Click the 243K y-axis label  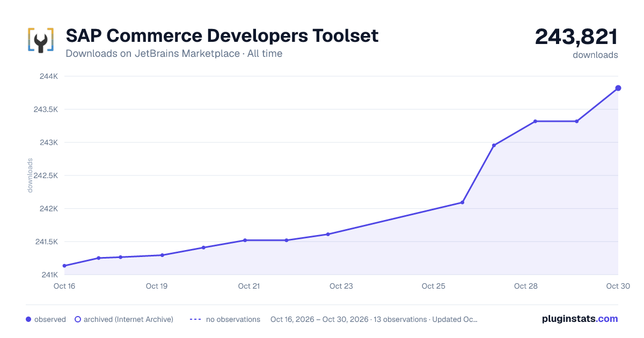pyautogui.click(x=49, y=143)
